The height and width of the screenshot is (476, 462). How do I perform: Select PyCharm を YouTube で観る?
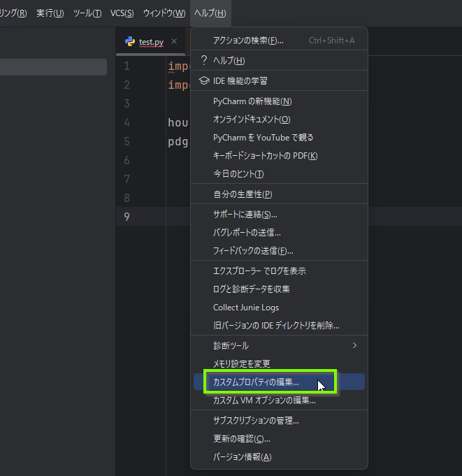point(279,138)
